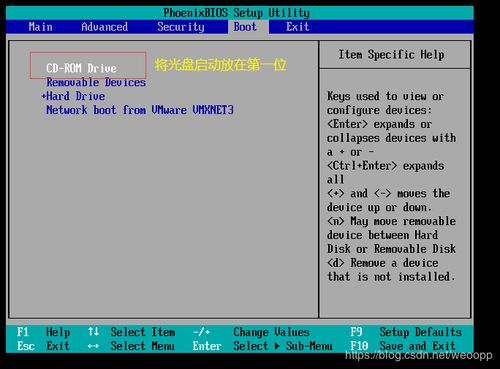The image size is (500, 369).
Task: Click the -/+ Change Values hint
Action: (251, 332)
